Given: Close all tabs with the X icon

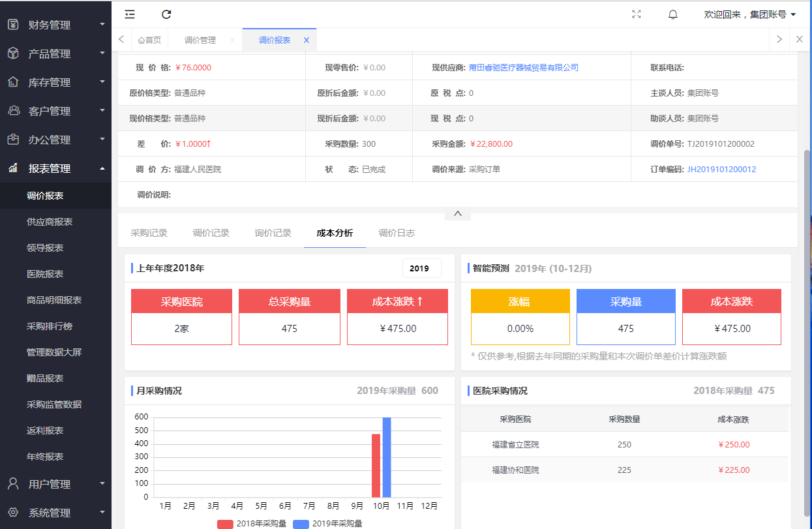Looking at the screenshot, I should click(x=800, y=39).
